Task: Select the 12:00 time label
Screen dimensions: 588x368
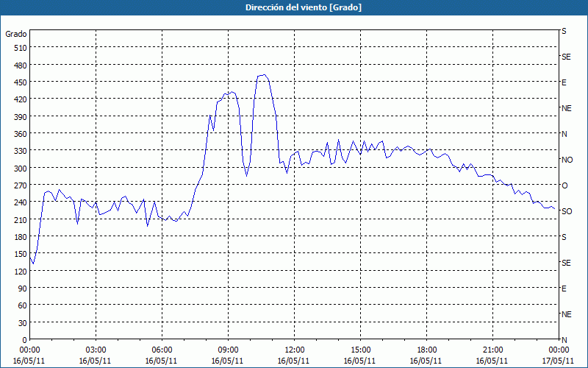Action: (295, 350)
